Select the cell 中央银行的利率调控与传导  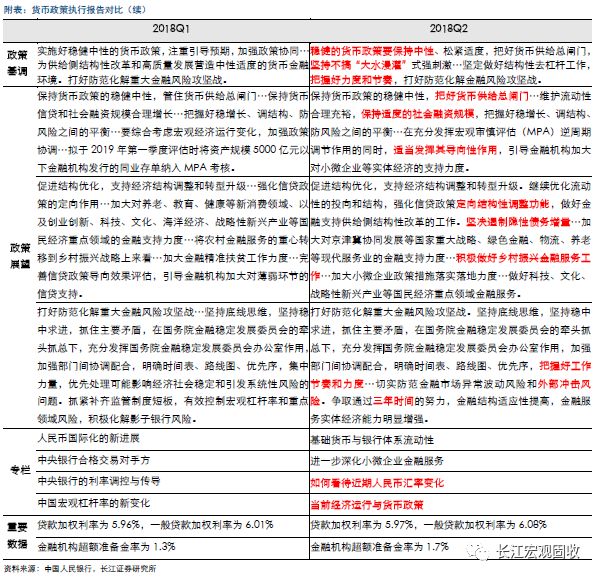coord(99,481)
